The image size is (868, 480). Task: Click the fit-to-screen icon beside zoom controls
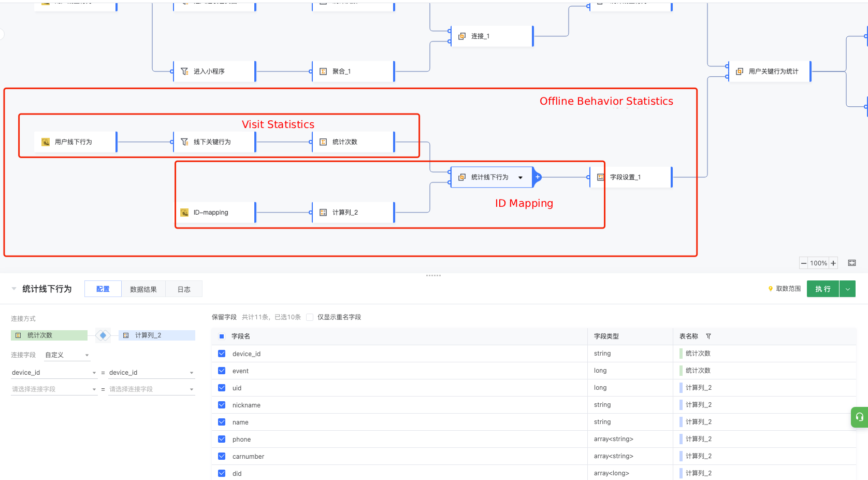pyautogui.click(x=852, y=263)
